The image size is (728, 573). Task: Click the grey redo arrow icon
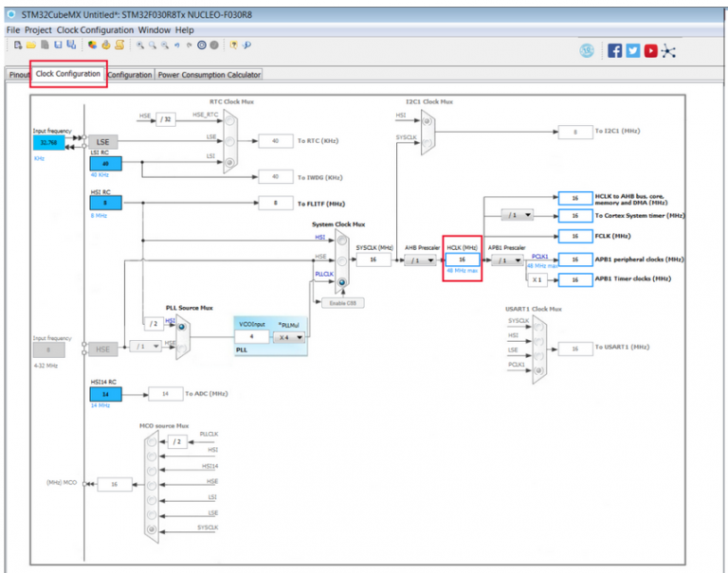pos(189,45)
